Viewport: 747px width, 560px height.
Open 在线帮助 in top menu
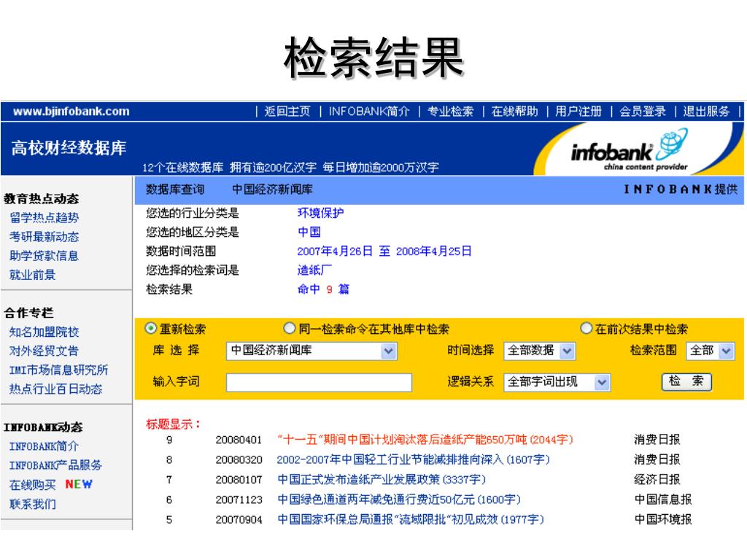point(514,112)
